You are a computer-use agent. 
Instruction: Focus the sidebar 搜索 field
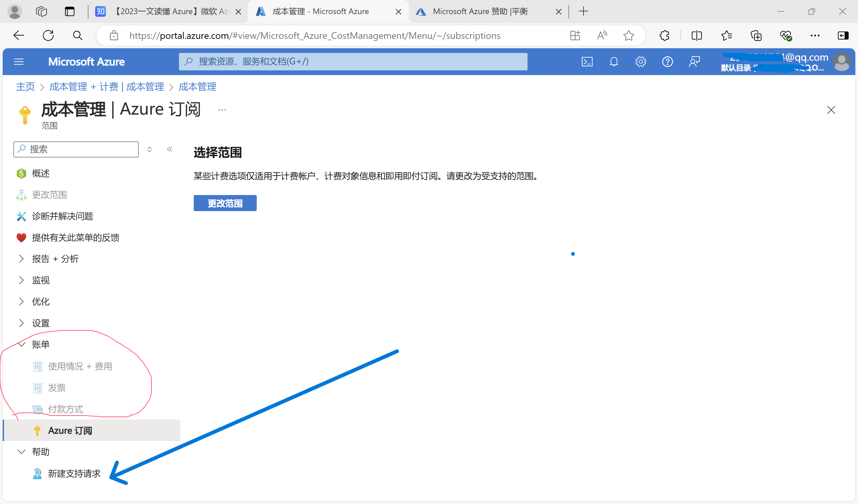click(x=76, y=149)
